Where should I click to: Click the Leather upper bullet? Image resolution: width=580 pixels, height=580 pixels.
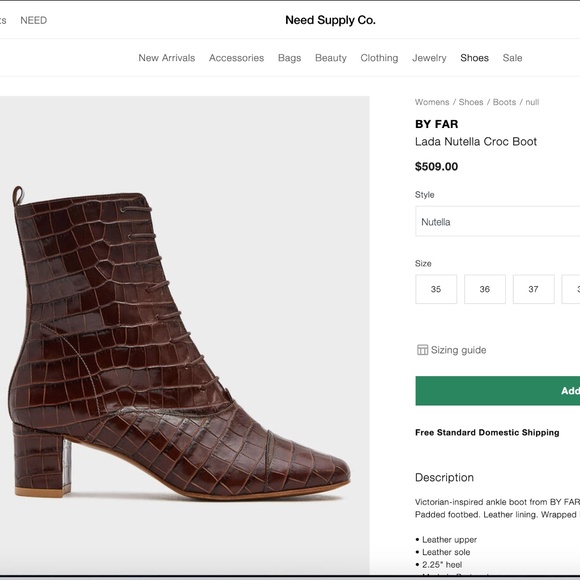pos(449,540)
